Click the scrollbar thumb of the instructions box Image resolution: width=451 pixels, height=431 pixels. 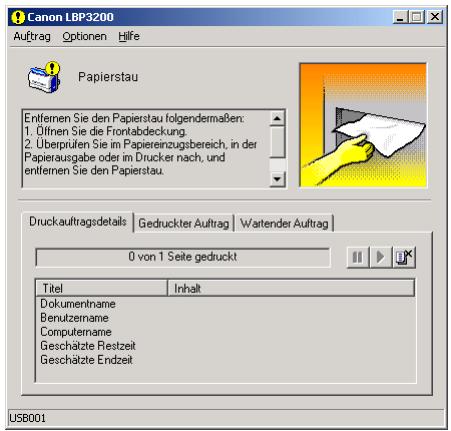pos(277,141)
